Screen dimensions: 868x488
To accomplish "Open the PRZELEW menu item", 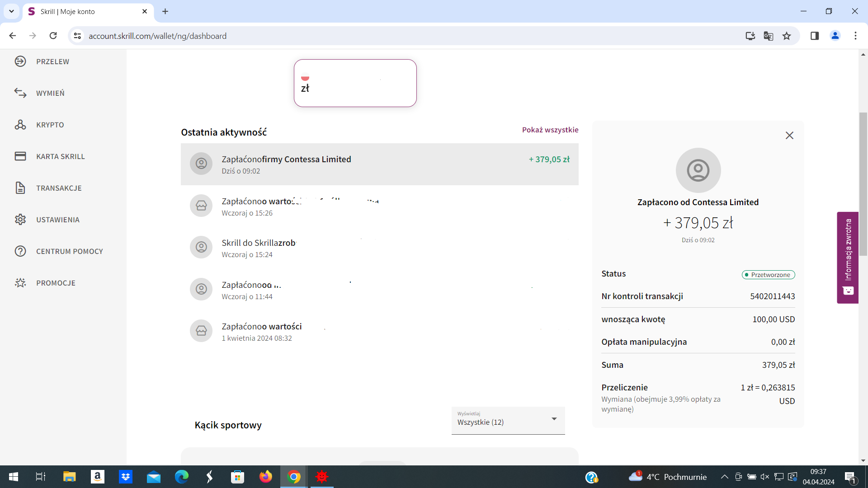I will tap(53, 61).
